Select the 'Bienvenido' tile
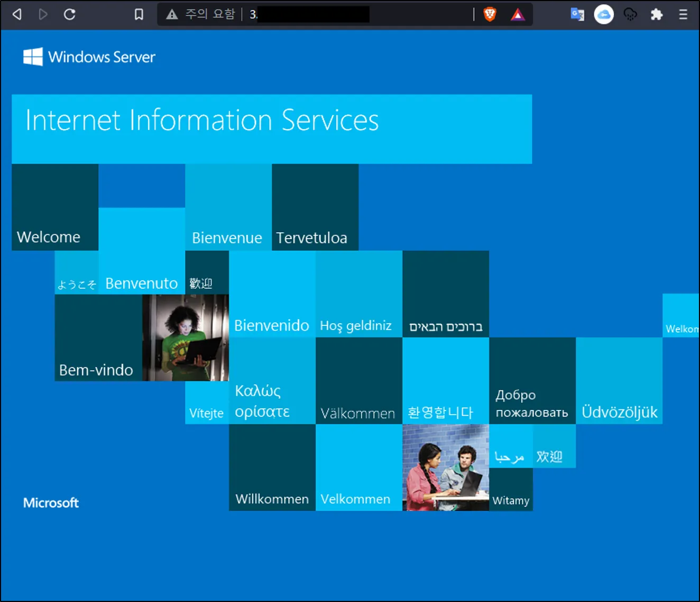This screenshot has height=602, width=700. pyautogui.click(x=272, y=294)
